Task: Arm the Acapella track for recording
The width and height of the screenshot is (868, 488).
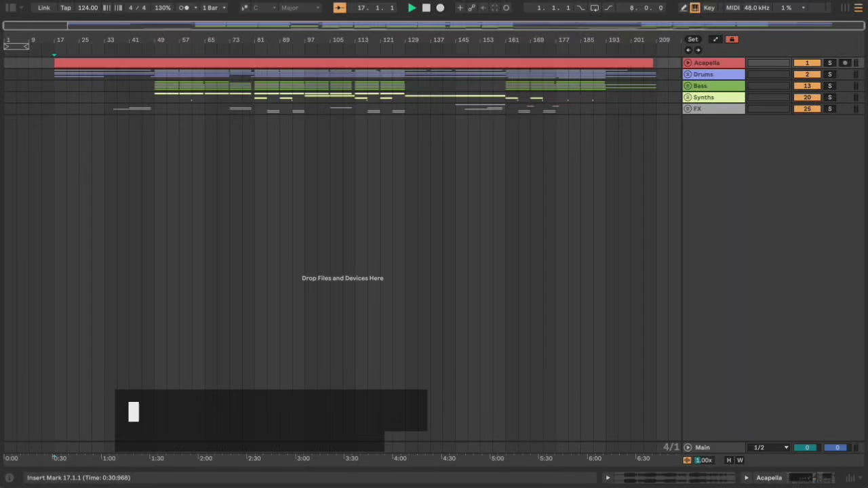Action: coord(845,63)
